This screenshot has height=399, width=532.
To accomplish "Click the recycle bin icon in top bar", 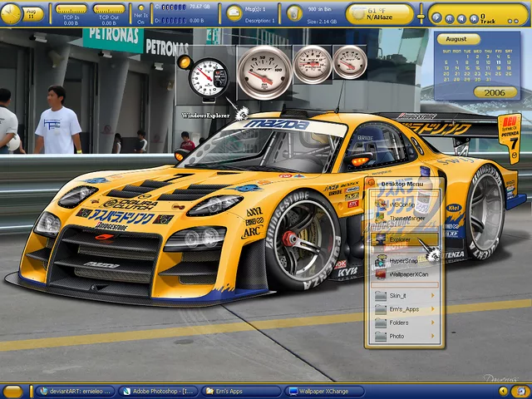I will pos(296,13).
